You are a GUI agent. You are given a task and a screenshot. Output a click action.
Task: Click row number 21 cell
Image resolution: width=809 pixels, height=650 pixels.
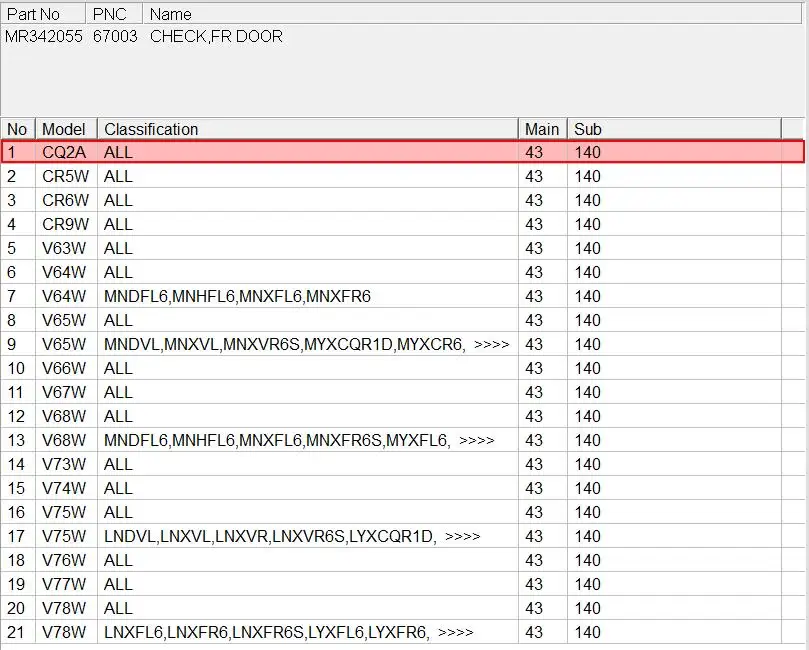pos(18,632)
